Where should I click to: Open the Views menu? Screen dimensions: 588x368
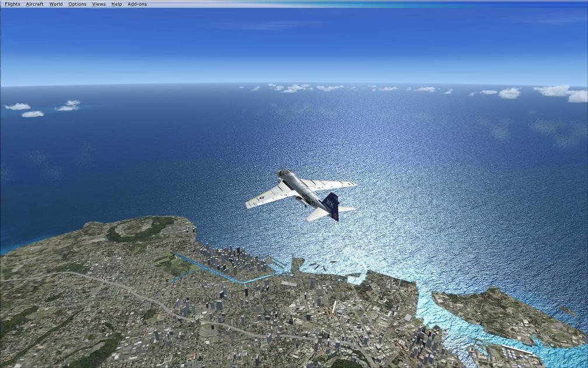[x=99, y=4]
